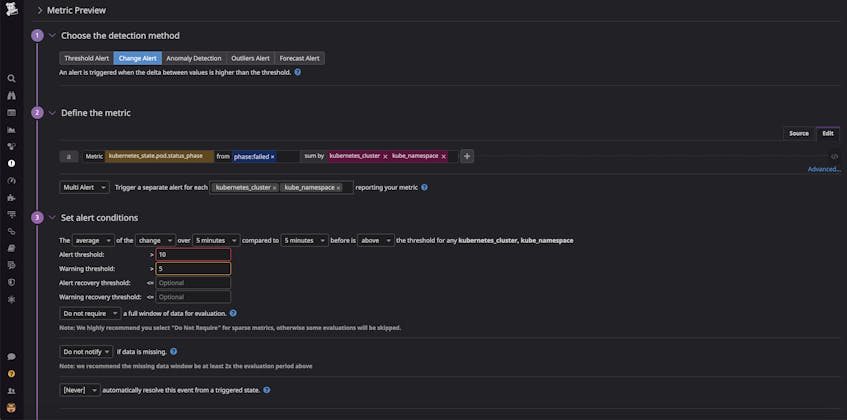Open the chat bubble icon in the sidebar

point(11,357)
